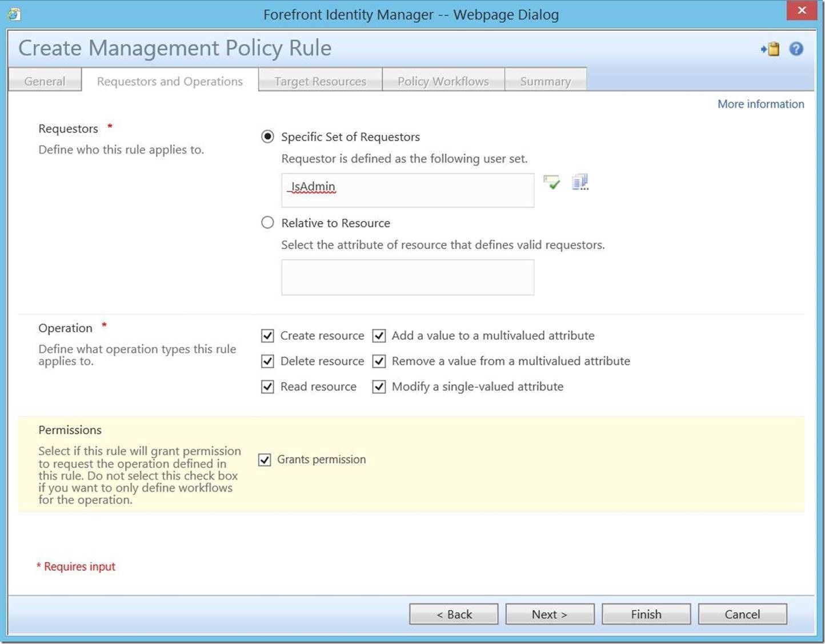The width and height of the screenshot is (825, 644).
Task: Switch to the General tab
Action: (45, 81)
